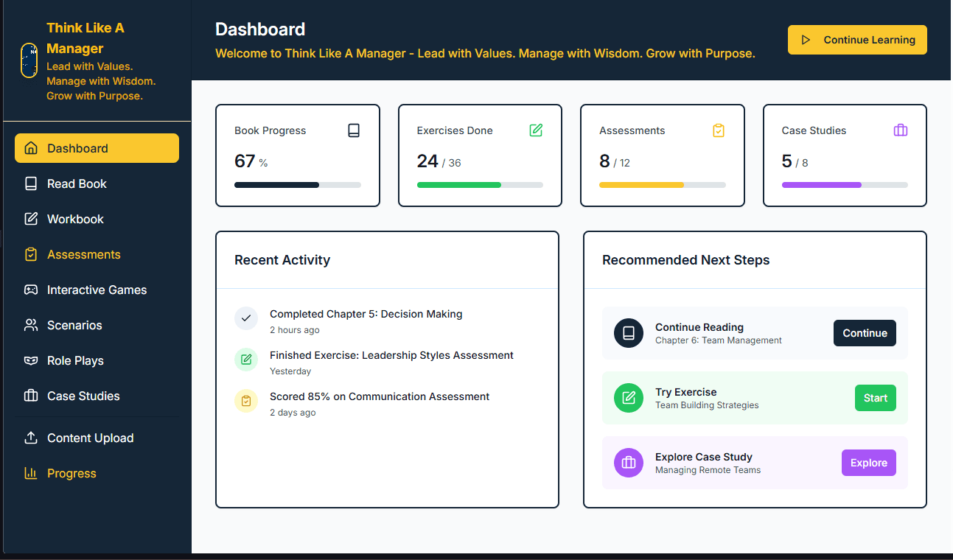Select the Read Book icon in sidebar
This screenshot has height=560, width=953.
pyautogui.click(x=30, y=183)
